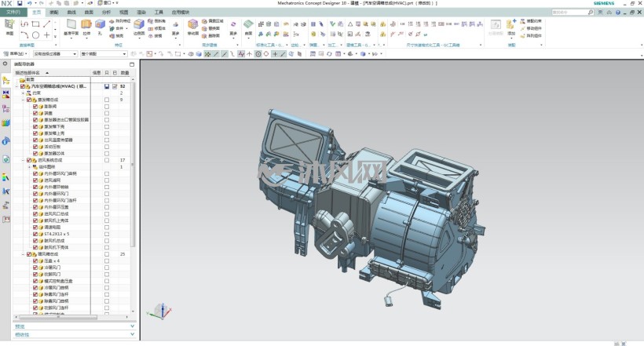Click the blue Help question mark icon

point(618,13)
